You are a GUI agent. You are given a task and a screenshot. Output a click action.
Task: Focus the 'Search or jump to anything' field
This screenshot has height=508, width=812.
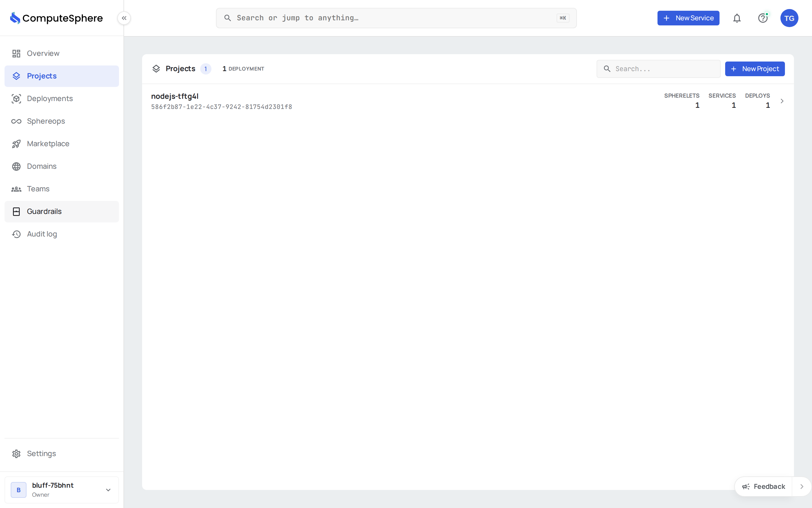pos(396,18)
